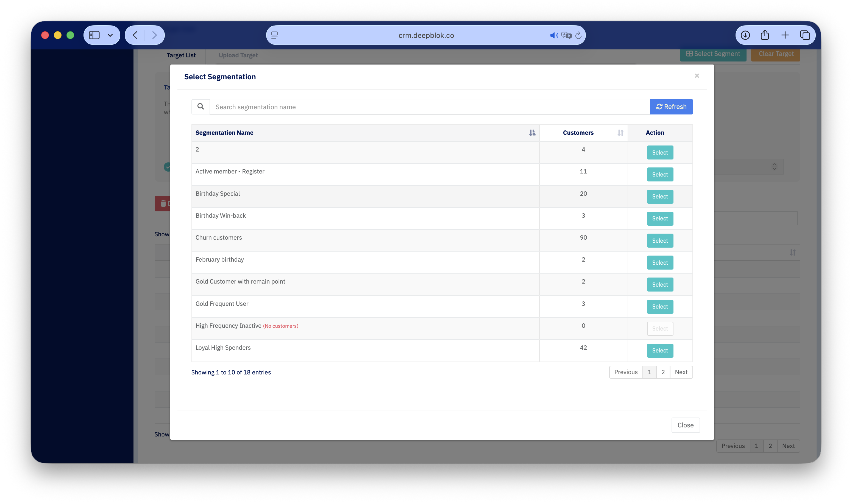Click the (No customers) red label
This screenshot has width=852, height=504.
point(281,326)
